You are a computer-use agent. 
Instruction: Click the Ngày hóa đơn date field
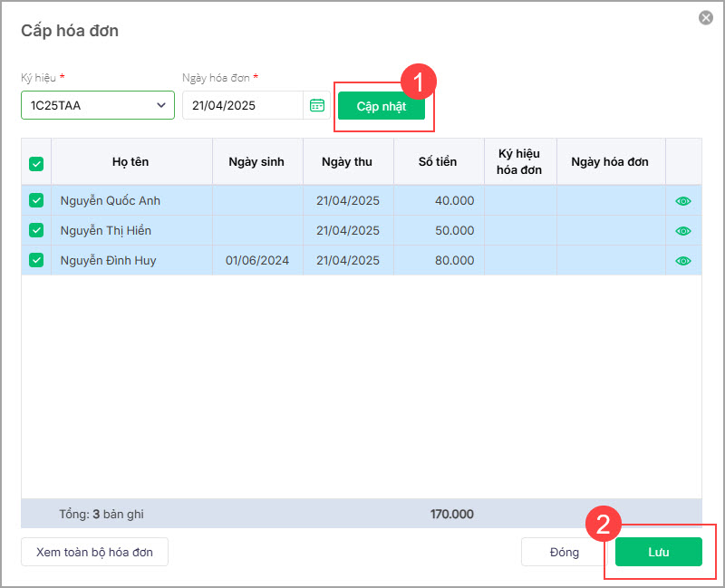point(243,105)
